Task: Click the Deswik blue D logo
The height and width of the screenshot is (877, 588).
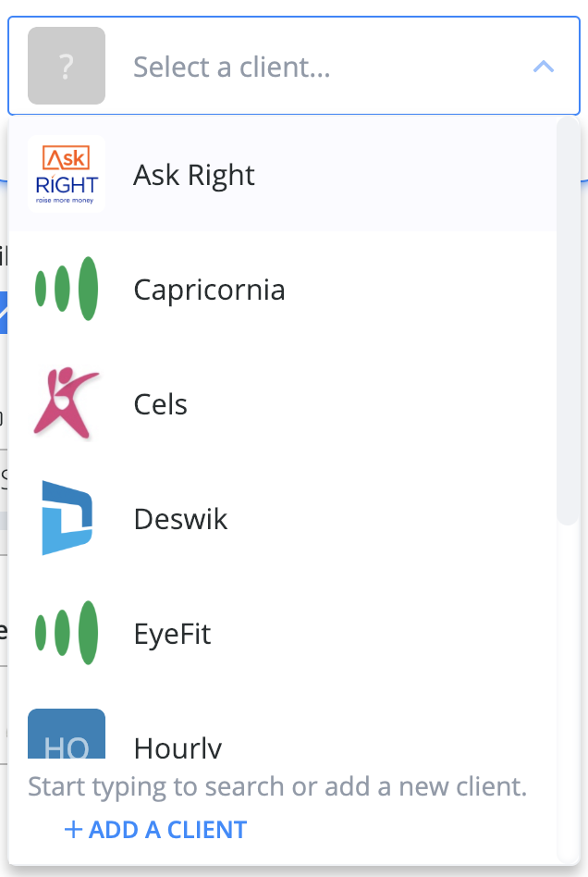Action: point(67,518)
